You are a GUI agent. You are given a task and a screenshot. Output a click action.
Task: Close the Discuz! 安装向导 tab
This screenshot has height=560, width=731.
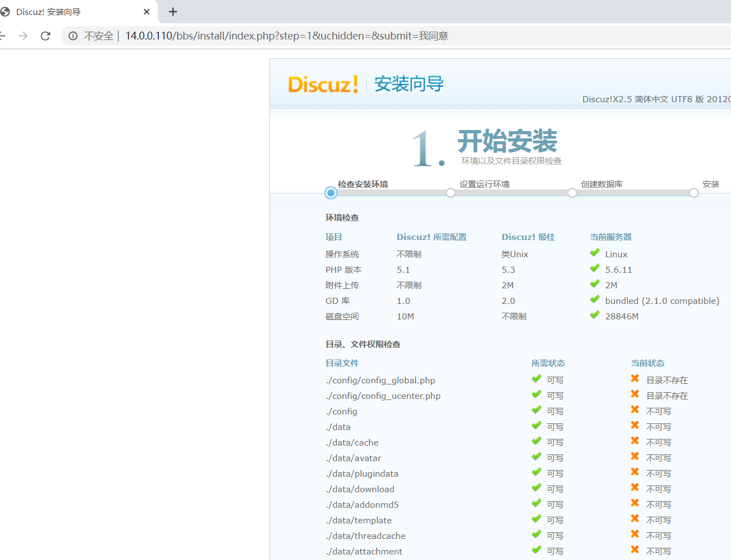pos(147,12)
